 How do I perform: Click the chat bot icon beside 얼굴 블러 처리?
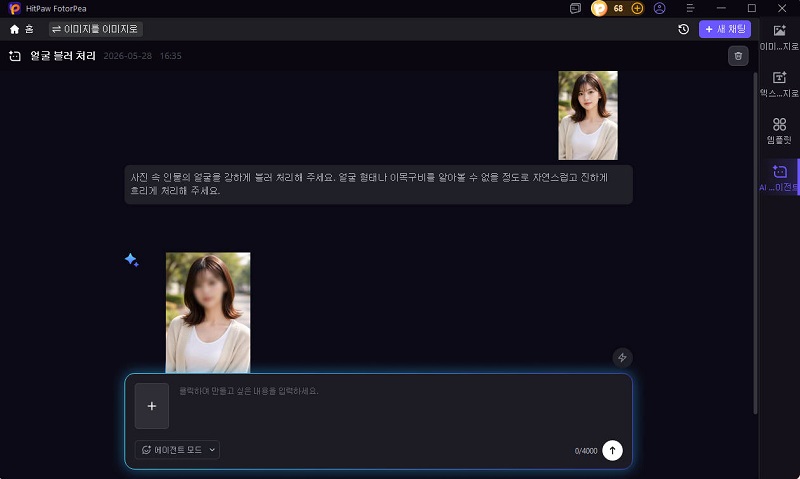coord(15,56)
